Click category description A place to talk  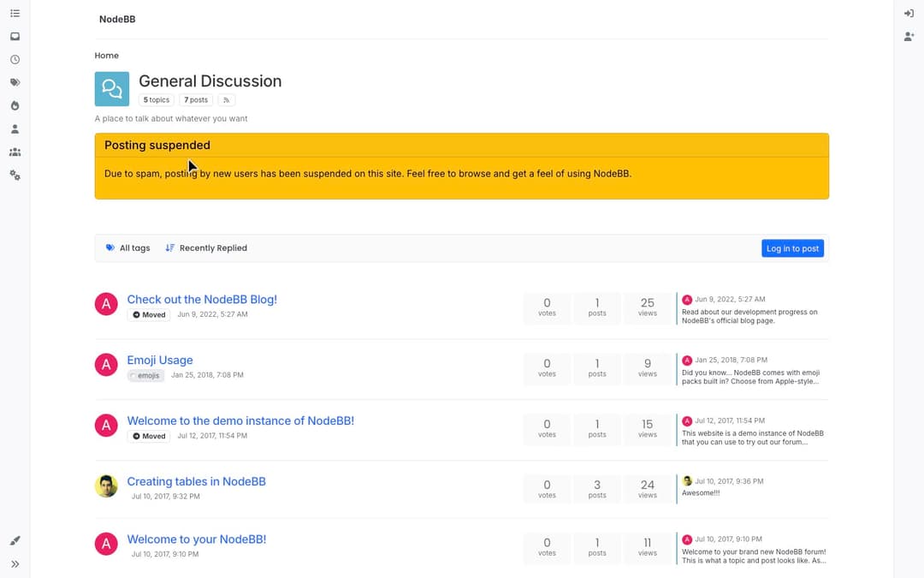pyautogui.click(x=171, y=118)
